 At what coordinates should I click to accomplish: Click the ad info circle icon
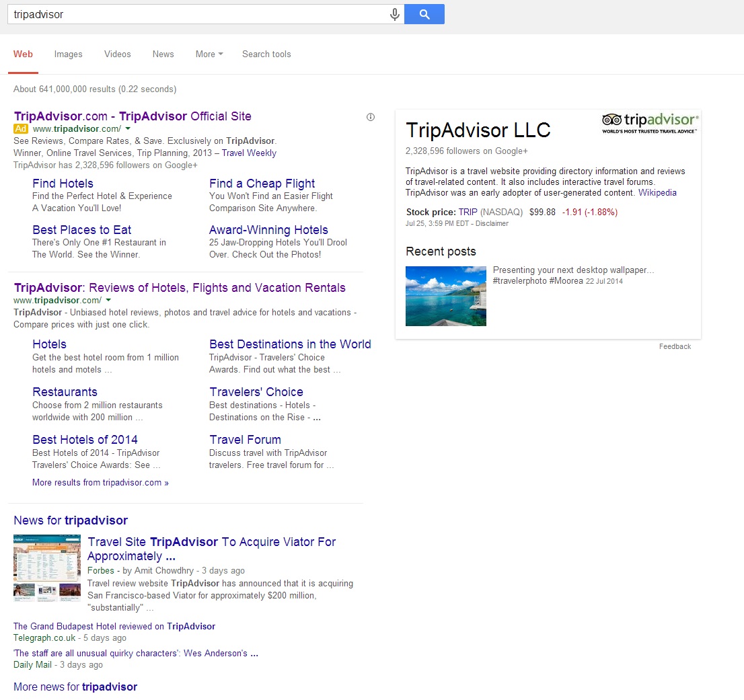click(371, 117)
